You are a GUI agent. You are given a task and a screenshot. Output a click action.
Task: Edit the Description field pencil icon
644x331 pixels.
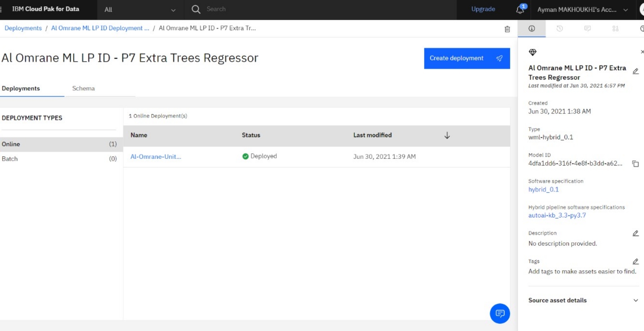(635, 233)
